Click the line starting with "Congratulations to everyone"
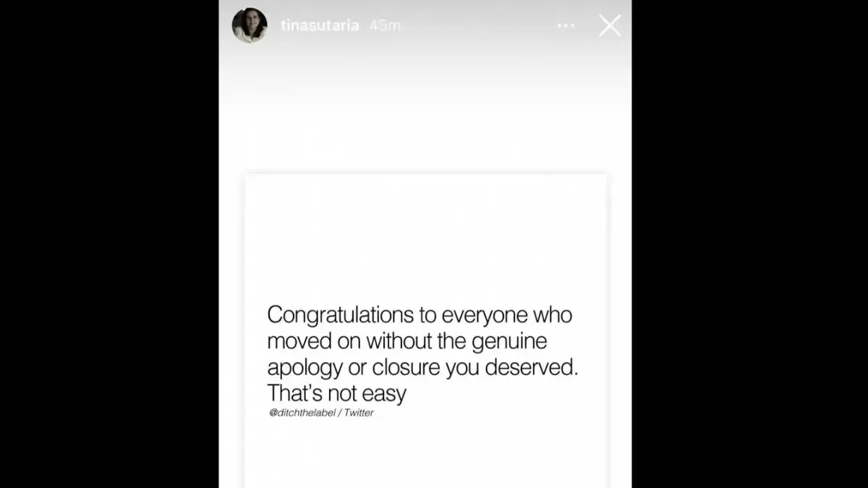 (x=420, y=315)
